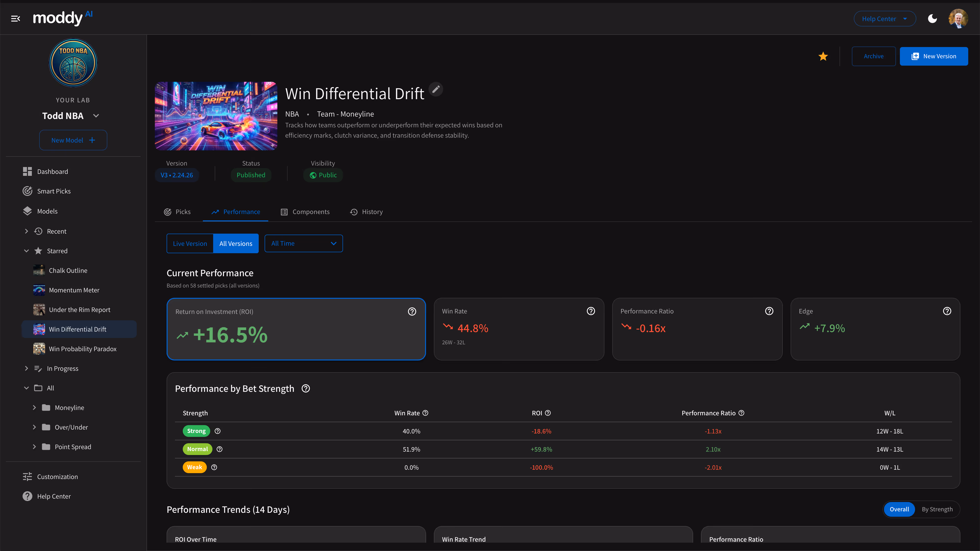Expand the Point Spread folder
980x551 pixels.
[x=34, y=447]
